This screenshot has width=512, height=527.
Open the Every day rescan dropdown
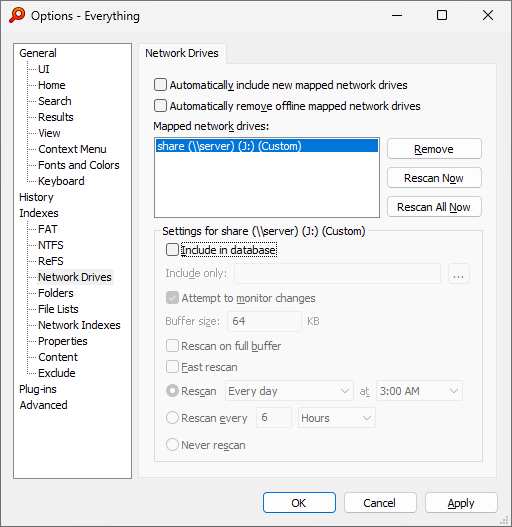(289, 391)
